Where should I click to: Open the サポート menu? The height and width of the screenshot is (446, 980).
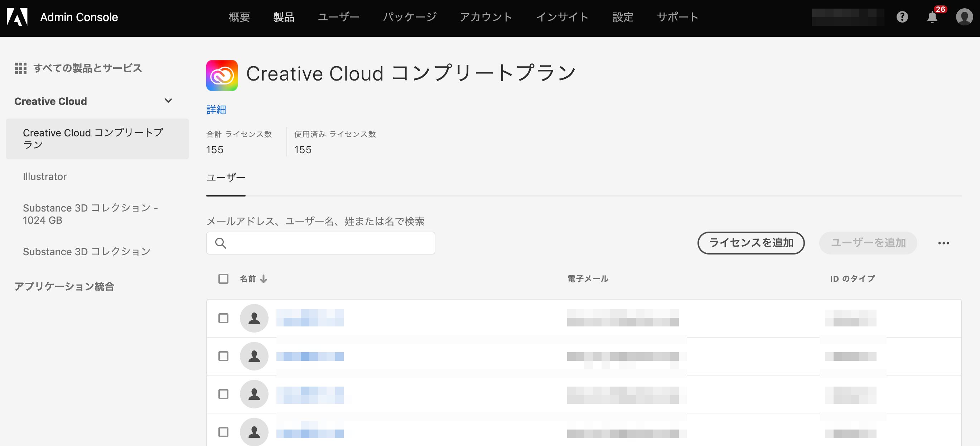pos(678,17)
